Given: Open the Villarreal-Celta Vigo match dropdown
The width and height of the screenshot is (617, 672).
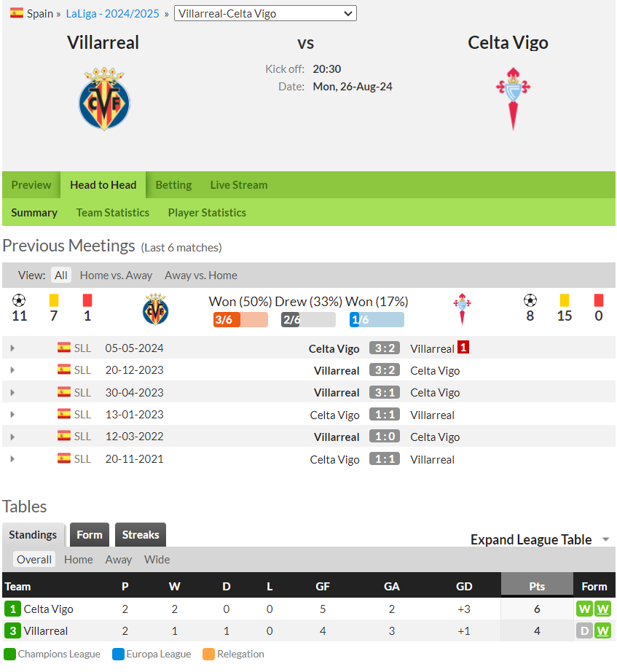Looking at the screenshot, I should tap(265, 13).
